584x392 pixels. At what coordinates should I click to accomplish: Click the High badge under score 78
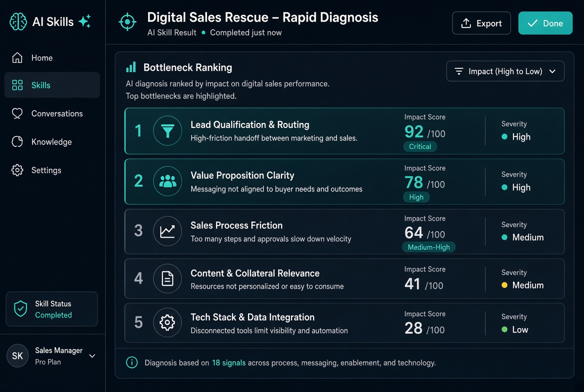(x=416, y=197)
